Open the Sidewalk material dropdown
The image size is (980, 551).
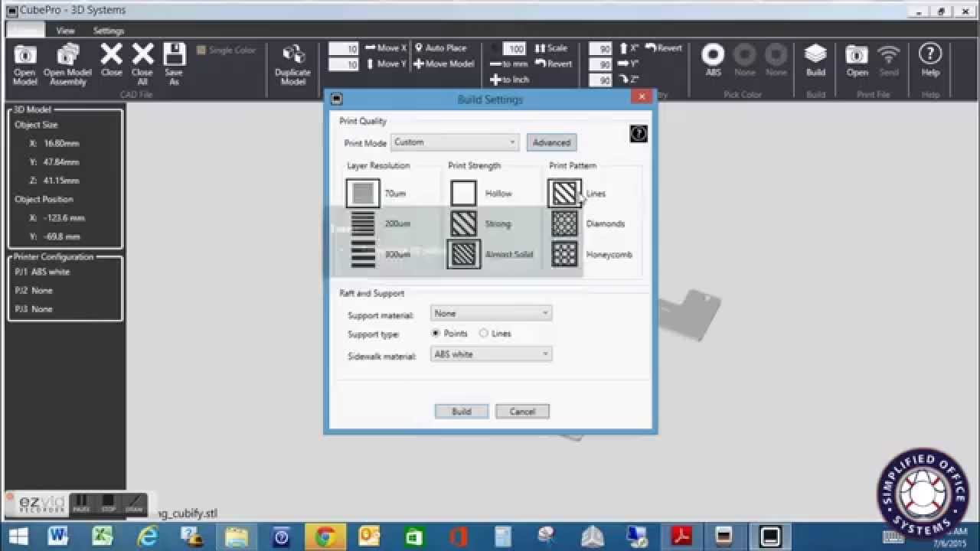click(x=491, y=354)
